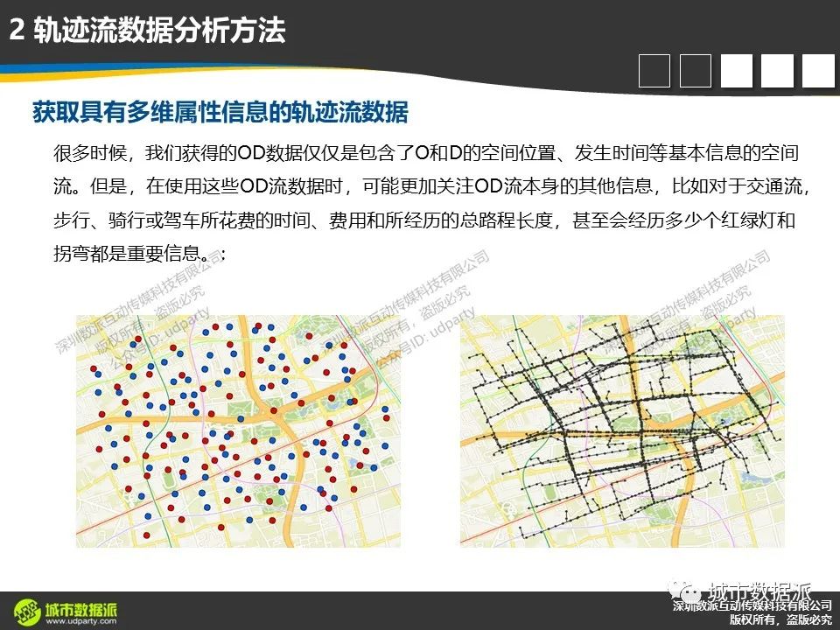
Task: Click the copyright text 版权所有，盗版必究
Action: (780, 619)
